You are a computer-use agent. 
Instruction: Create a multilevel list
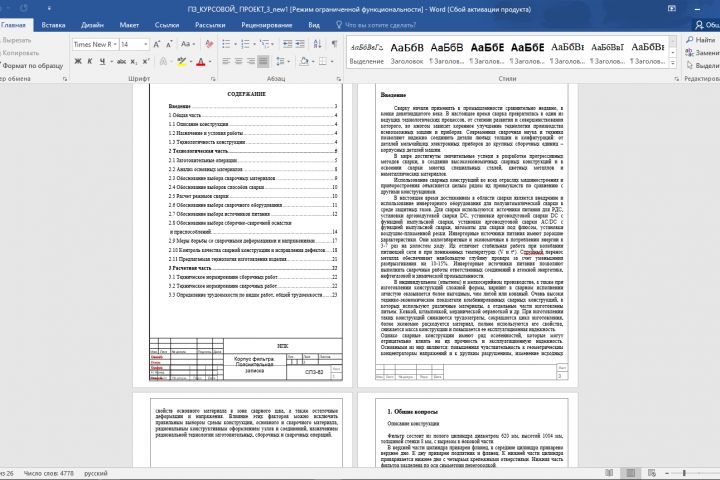point(264,44)
